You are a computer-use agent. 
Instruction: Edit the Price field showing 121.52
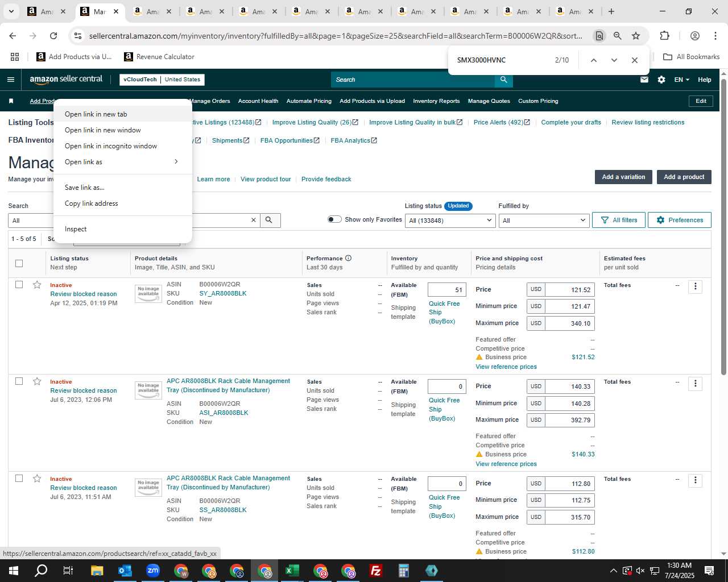pyautogui.click(x=570, y=290)
